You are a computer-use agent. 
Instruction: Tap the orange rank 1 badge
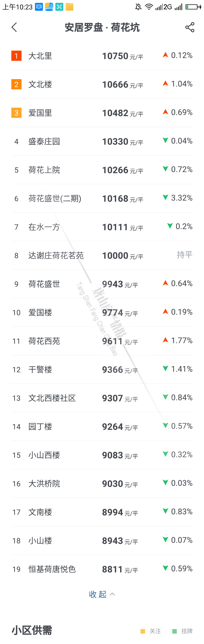pos(16,56)
